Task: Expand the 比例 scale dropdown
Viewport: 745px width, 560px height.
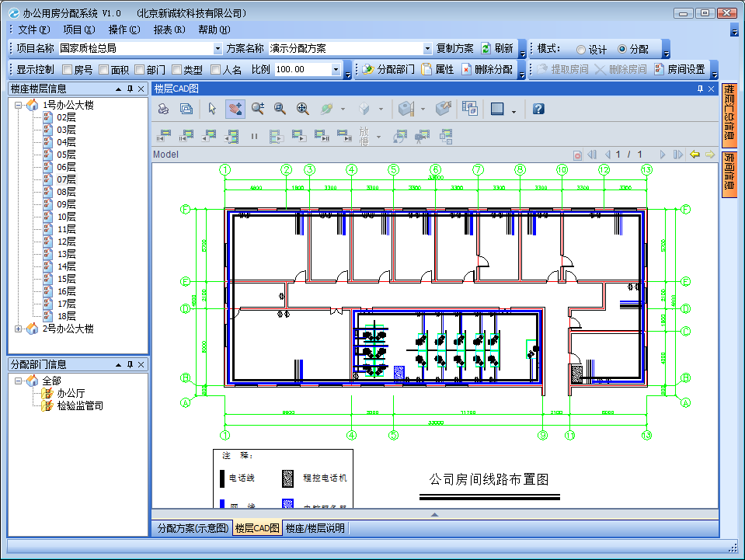Action: (336, 70)
